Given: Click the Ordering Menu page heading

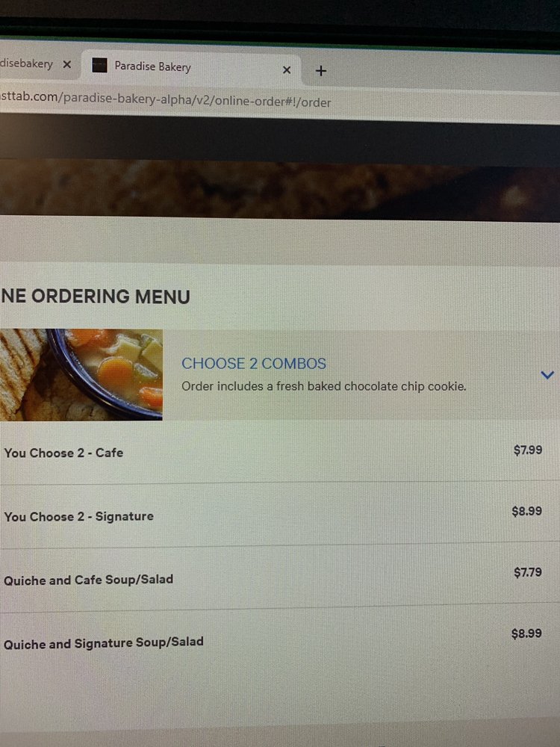Looking at the screenshot, I should pyautogui.click(x=96, y=297).
